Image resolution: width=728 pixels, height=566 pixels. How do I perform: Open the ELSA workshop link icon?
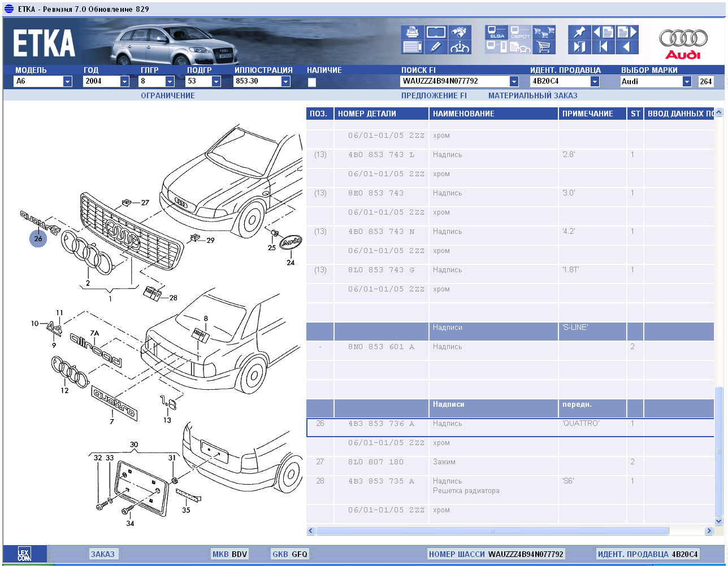click(x=497, y=32)
